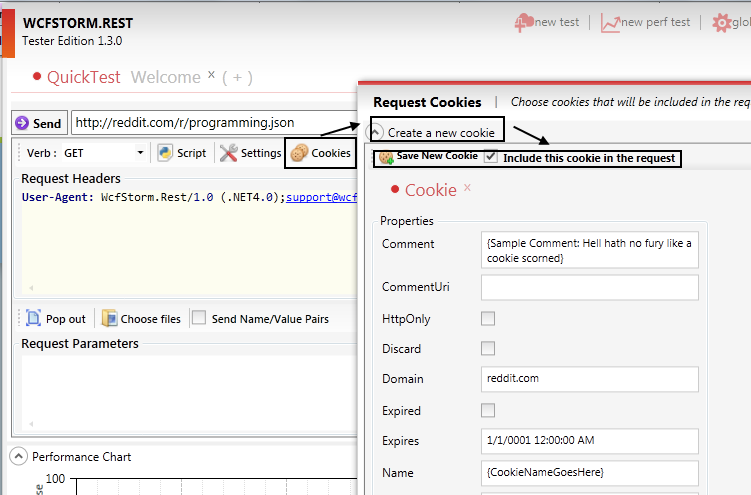
Task: Check the Discard checkbox
Action: click(488, 348)
